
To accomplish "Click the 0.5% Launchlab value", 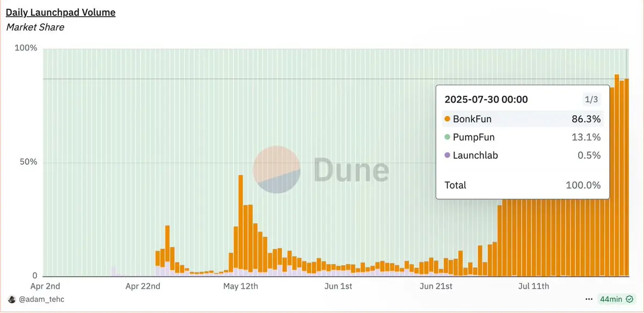I will pyautogui.click(x=589, y=156).
